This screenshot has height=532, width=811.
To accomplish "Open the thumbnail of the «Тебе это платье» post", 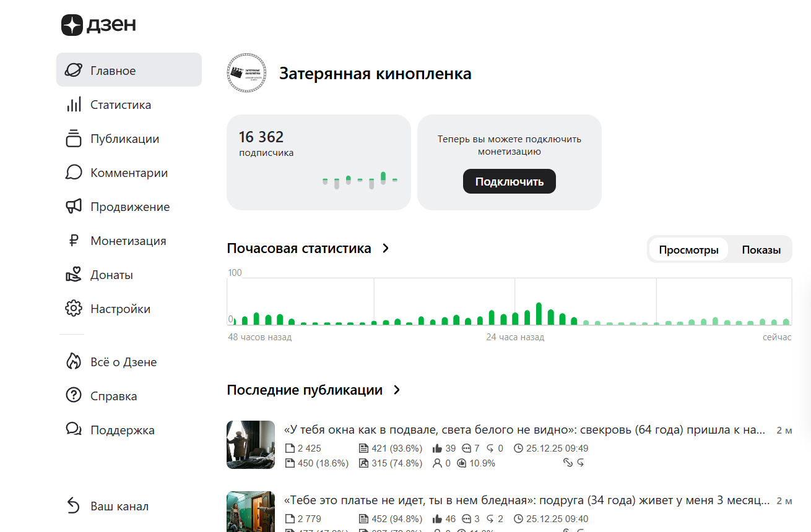I will coord(251,512).
